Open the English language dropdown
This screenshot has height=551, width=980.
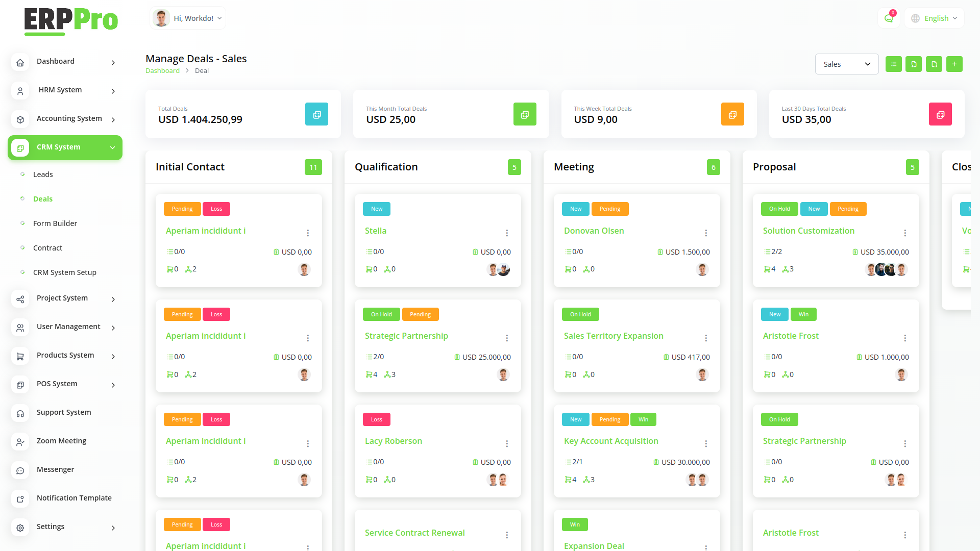(x=935, y=18)
